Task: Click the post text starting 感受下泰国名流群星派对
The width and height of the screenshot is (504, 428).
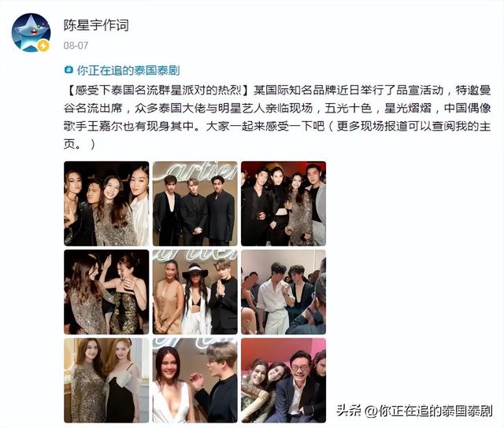Action: (277, 117)
